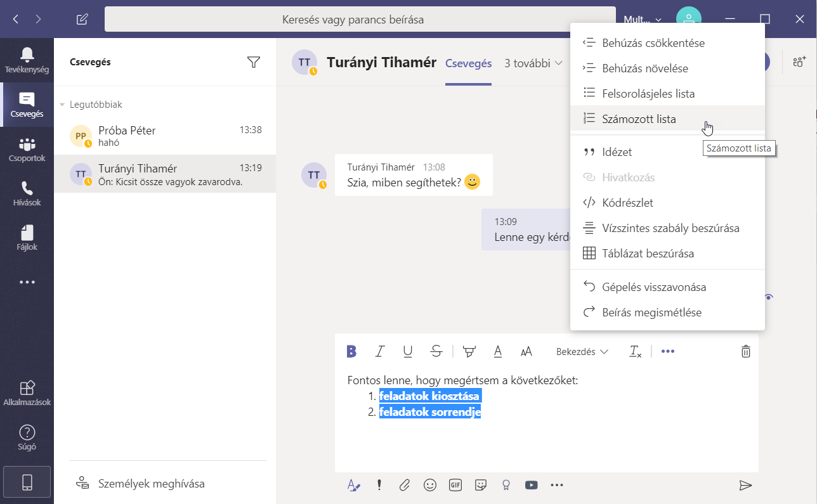Collapse the Legutóbbiak chat group

[x=62, y=105]
